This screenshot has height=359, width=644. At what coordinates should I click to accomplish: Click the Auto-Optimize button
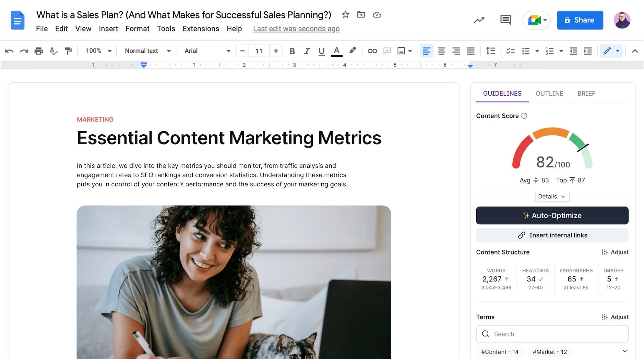552,215
